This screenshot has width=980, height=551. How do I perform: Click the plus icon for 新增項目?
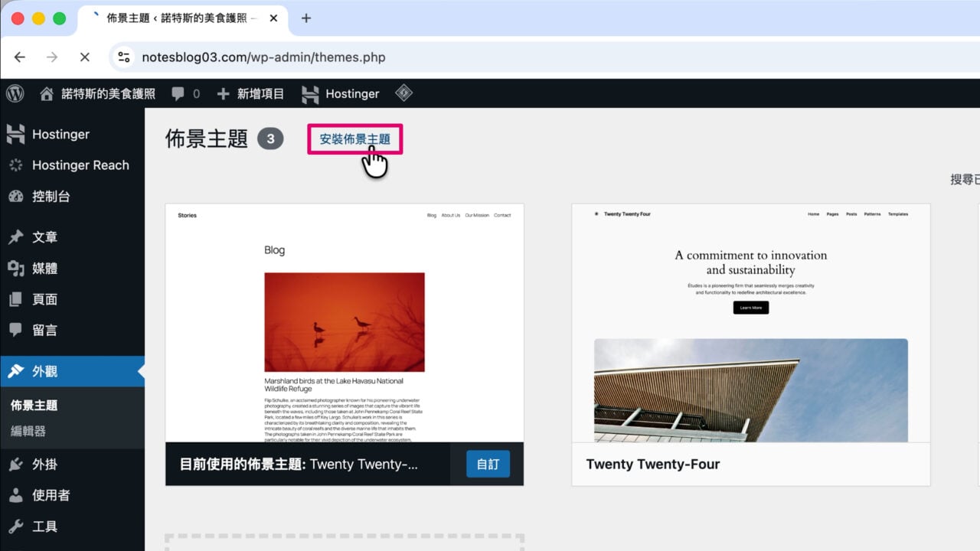tap(224, 94)
